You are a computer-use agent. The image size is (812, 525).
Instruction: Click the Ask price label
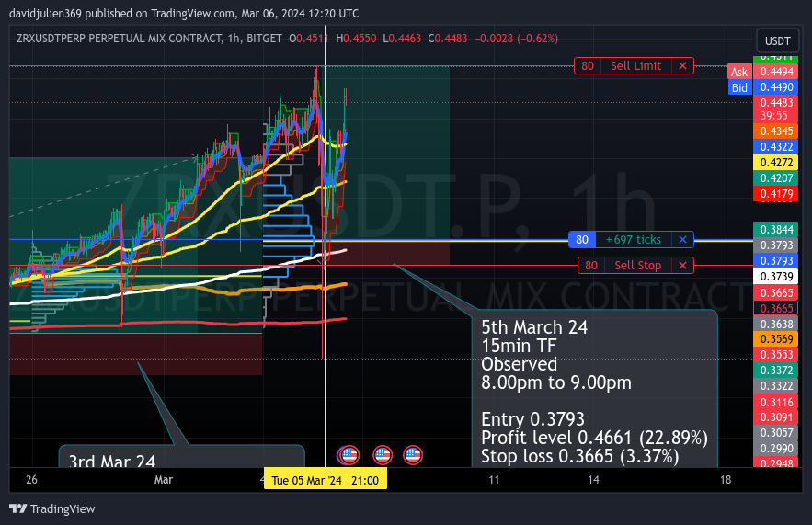coord(739,72)
